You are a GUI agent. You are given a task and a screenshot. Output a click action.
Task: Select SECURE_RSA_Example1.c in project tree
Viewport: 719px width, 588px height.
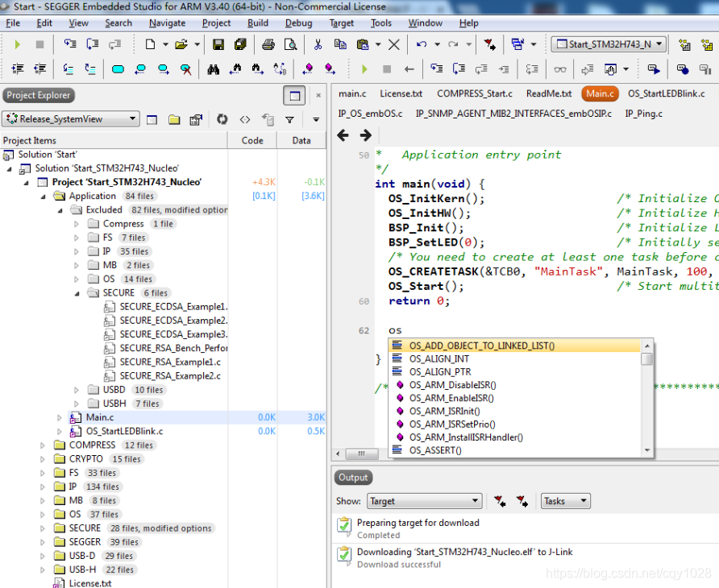click(x=170, y=362)
